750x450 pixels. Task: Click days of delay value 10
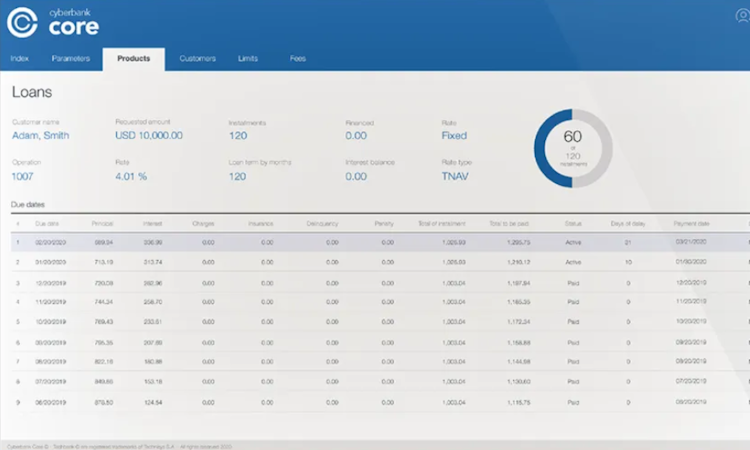pyautogui.click(x=628, y=262)
